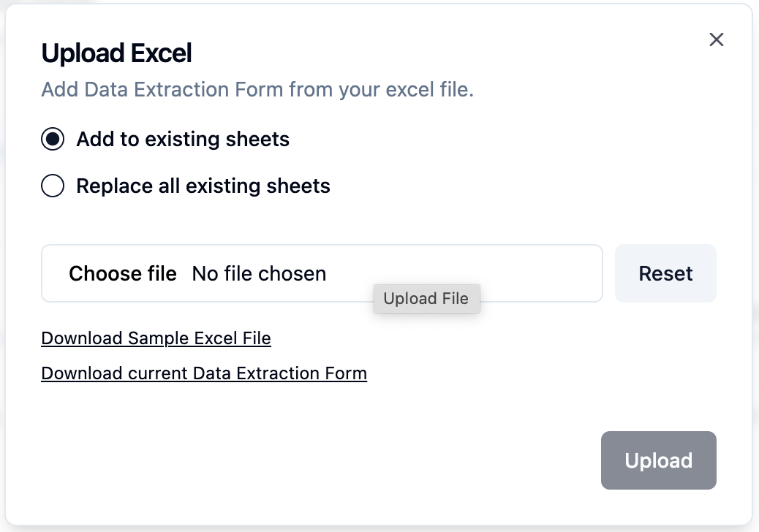759x532 pixels.
Task: Click the words 'Data Extraction Form' in the second download link
Action: 280,373
